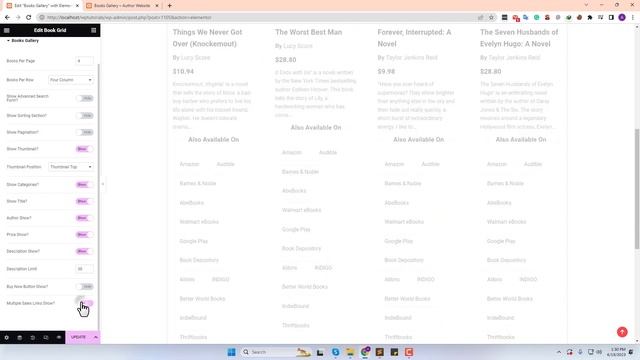Expand save options arrow next to Update
This screenshot has height=360, width=640.
[96, 337]
